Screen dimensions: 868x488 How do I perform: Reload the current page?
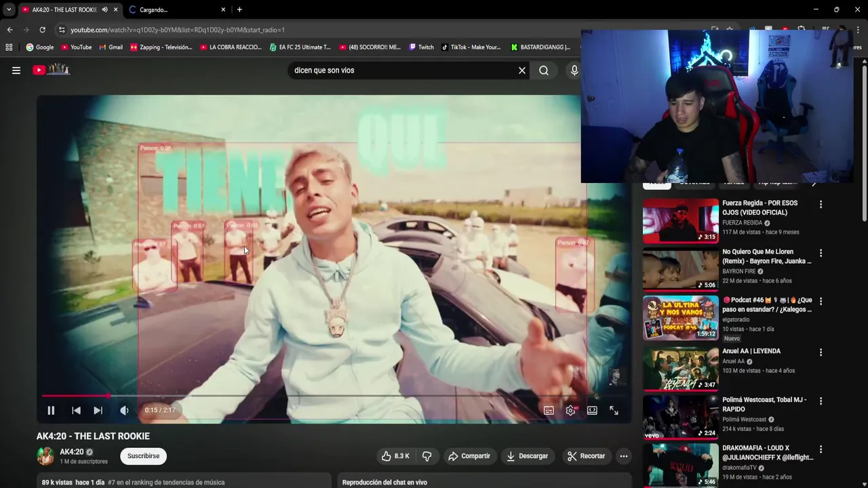click(42, 30)
